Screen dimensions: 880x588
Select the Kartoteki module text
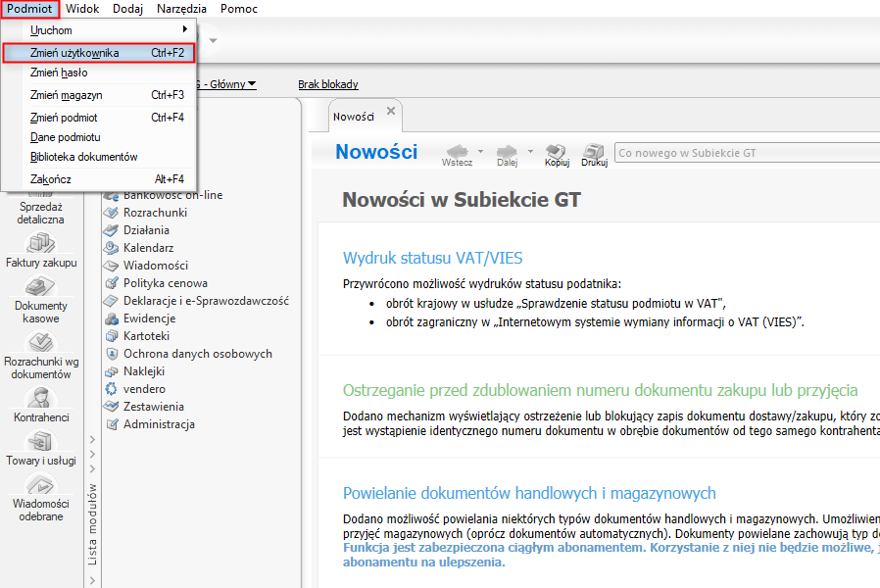click(x=146, y=336)
